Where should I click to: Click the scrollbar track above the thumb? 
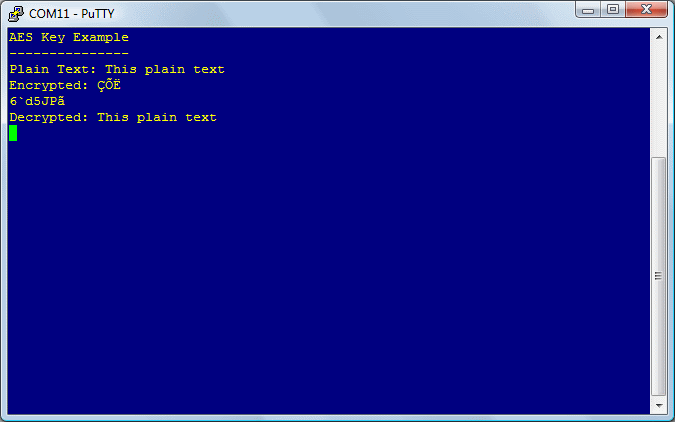click(659, 101)
